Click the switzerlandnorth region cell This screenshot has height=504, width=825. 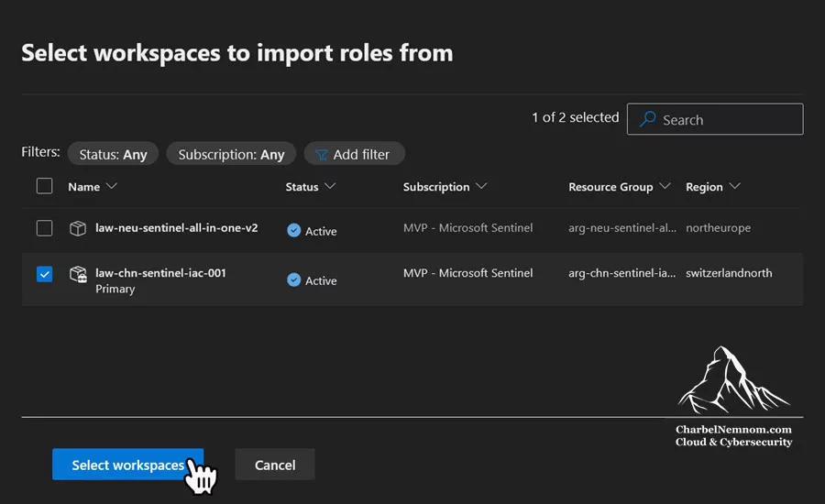click(729, 273)
